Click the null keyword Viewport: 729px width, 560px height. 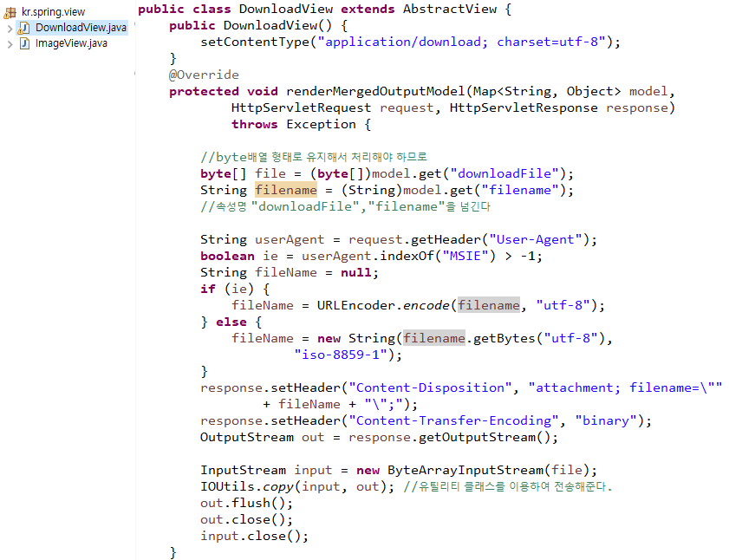[356, 272]
